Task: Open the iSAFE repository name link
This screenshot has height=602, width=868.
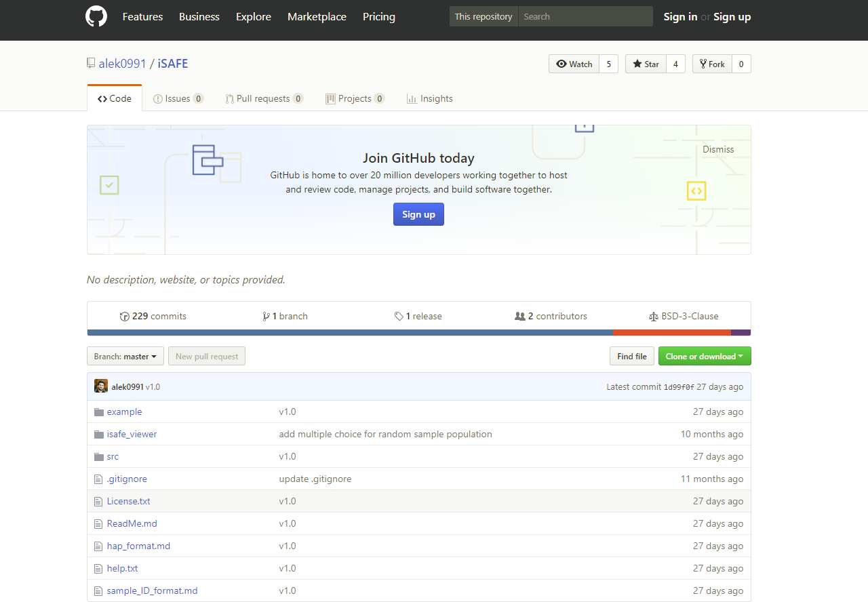Action: coord(173,63)
